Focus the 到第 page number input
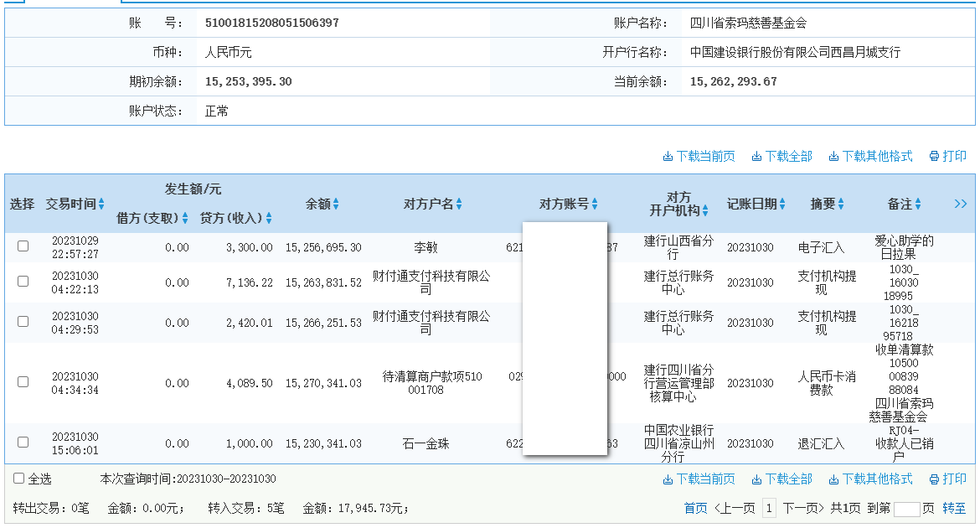The width and height of the screenshot is (980, 528). [x=907, y=509]
